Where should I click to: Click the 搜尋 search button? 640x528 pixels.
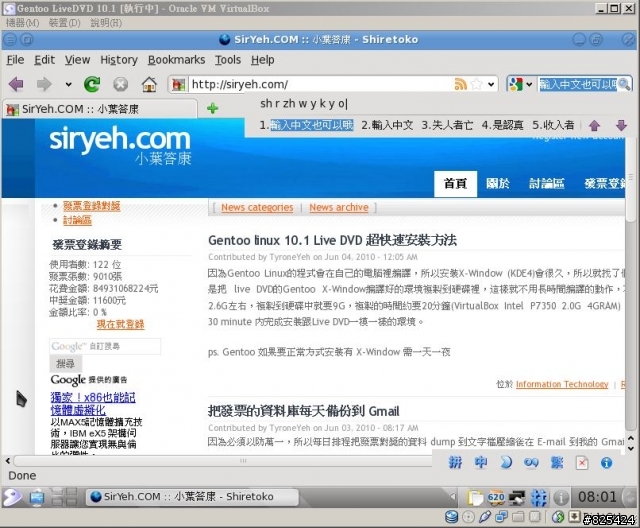tap(66, 364)
